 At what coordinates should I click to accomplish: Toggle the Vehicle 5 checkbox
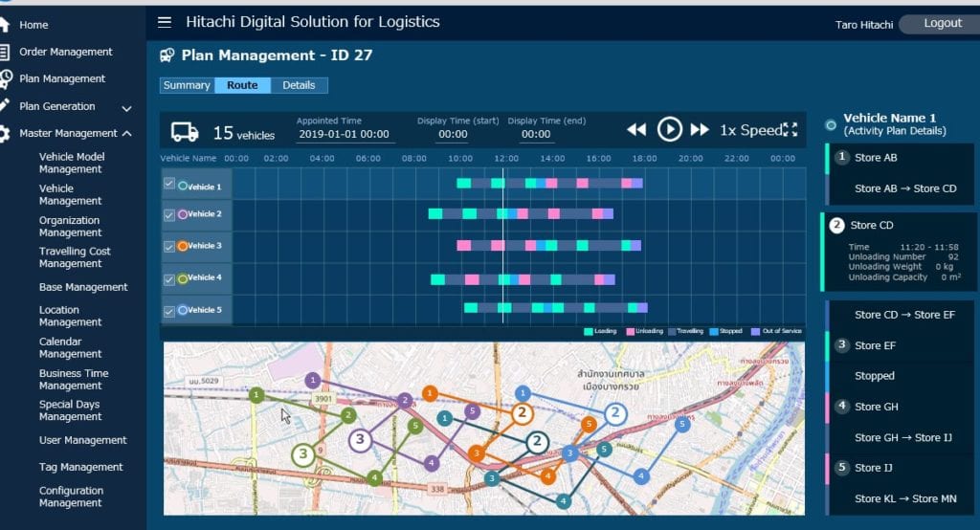coord(168,311)
